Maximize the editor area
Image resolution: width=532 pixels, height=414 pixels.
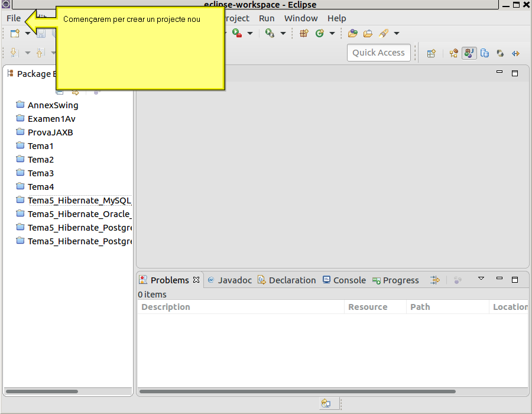[515, 73]
